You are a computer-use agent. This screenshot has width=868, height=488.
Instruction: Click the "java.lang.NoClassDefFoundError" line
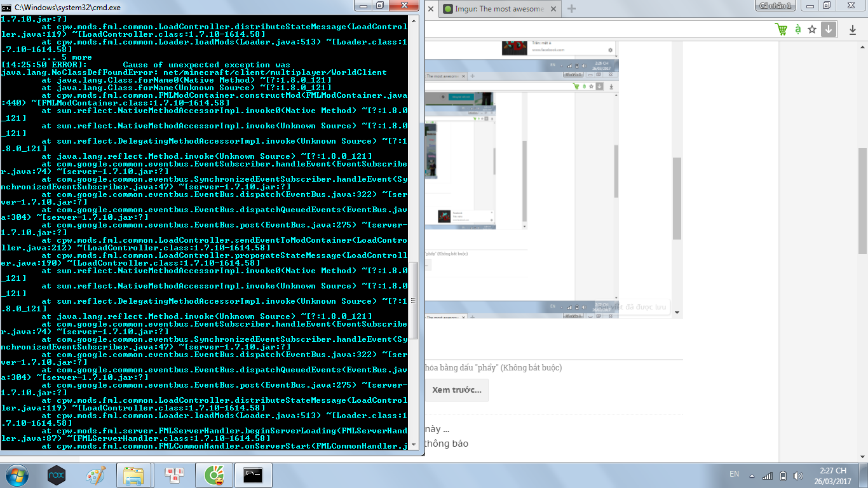194,72
